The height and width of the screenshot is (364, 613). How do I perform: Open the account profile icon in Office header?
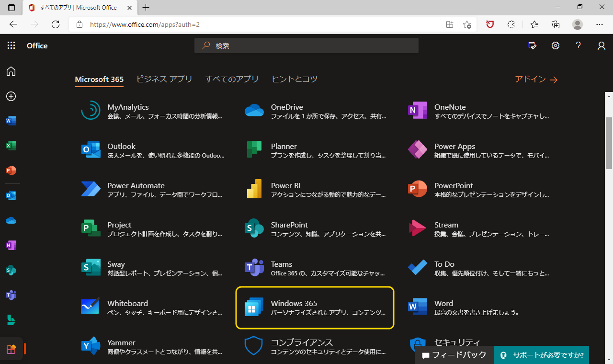(602, 45)
